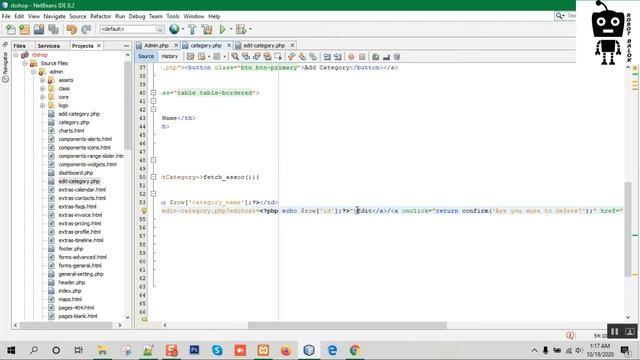The height and width of the screenshot is (360, 640).
Task: Close the Projects panel tab
Action: [99, 46]
